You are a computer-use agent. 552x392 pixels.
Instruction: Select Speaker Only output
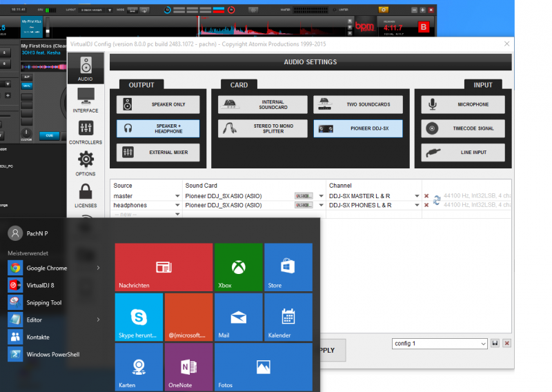point(158,105)
